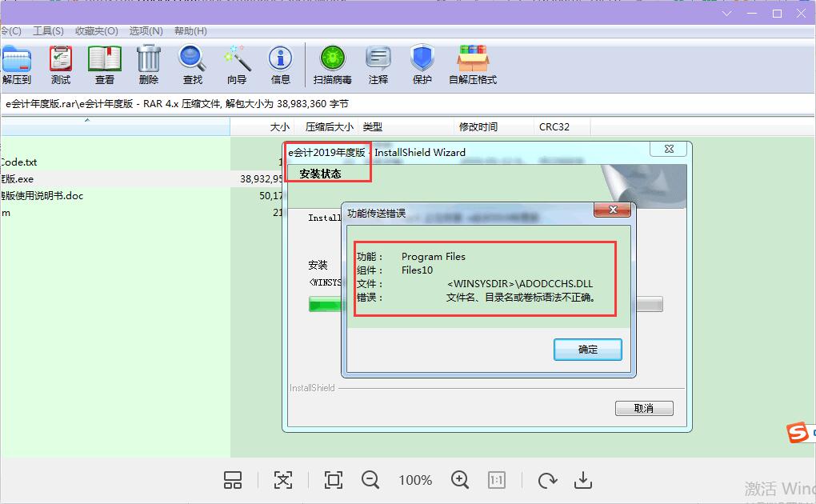
Task: Close the InstallShield Wizard window
Action: point(669,149)
